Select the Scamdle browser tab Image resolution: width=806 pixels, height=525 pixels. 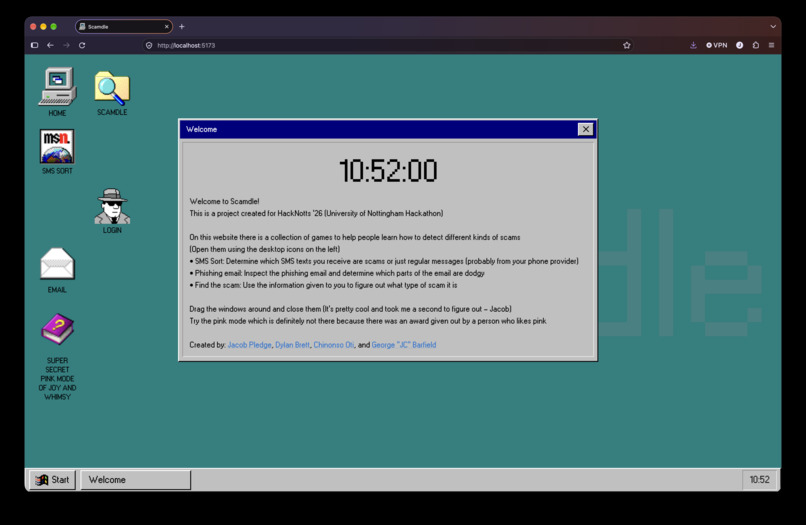click(x=123, y=26)
